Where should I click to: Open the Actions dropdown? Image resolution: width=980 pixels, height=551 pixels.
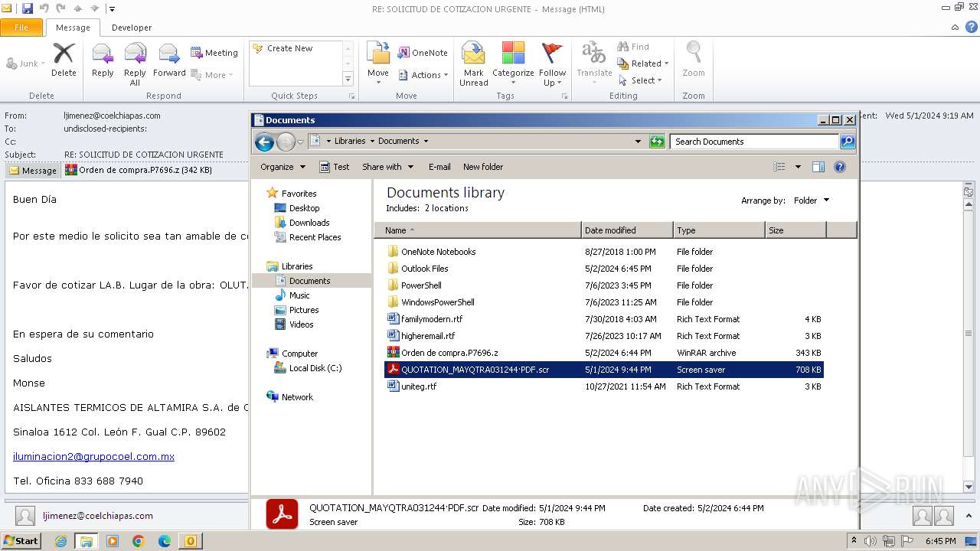coord(423,75)
